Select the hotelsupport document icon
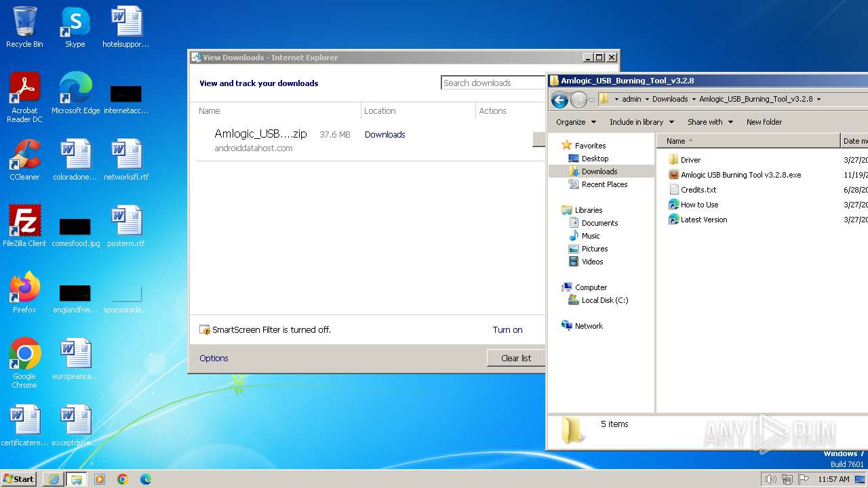This screenshot has height=488, width=868. point(126,27)
